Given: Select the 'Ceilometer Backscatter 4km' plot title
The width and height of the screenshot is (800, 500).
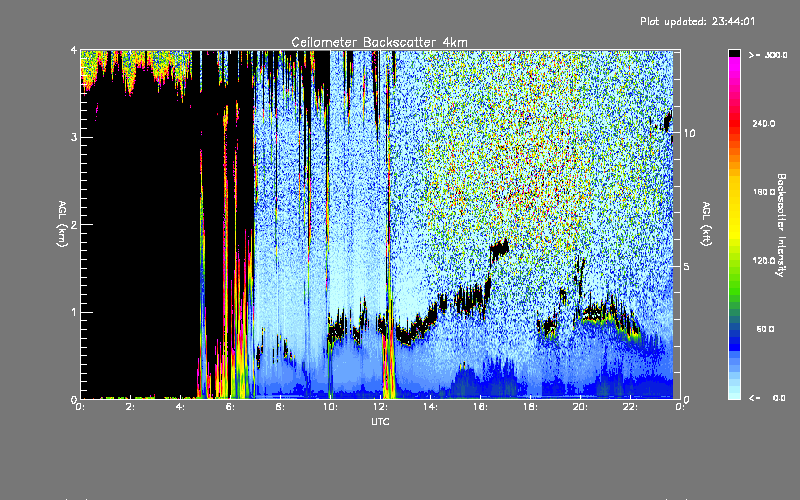Looking at the screenshot, I should (x=379, y=42).
